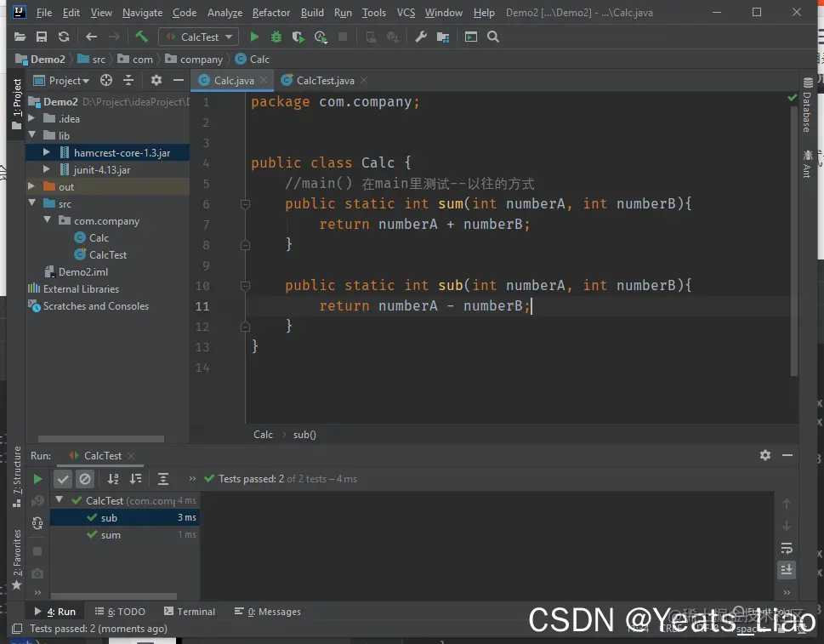
Task: Click the sub() breadcrumb below editor
Action: (304, 435)
